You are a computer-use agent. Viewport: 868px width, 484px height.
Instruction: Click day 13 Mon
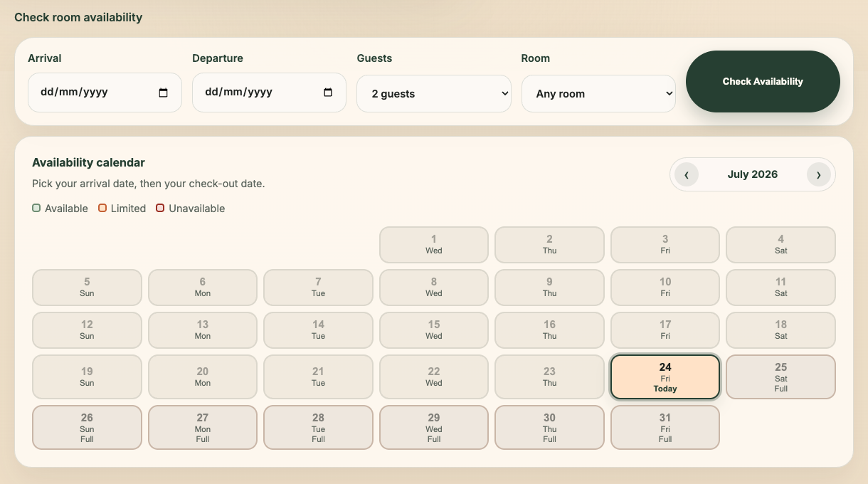coord(203,330)
